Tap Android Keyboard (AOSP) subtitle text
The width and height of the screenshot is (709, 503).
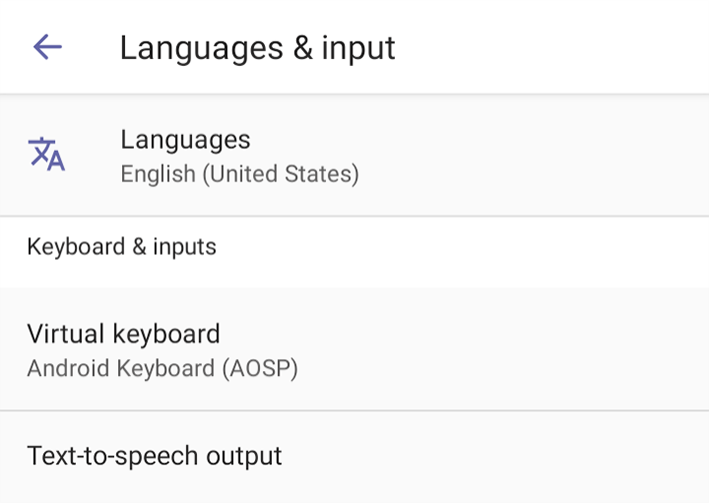coord(162,368)
